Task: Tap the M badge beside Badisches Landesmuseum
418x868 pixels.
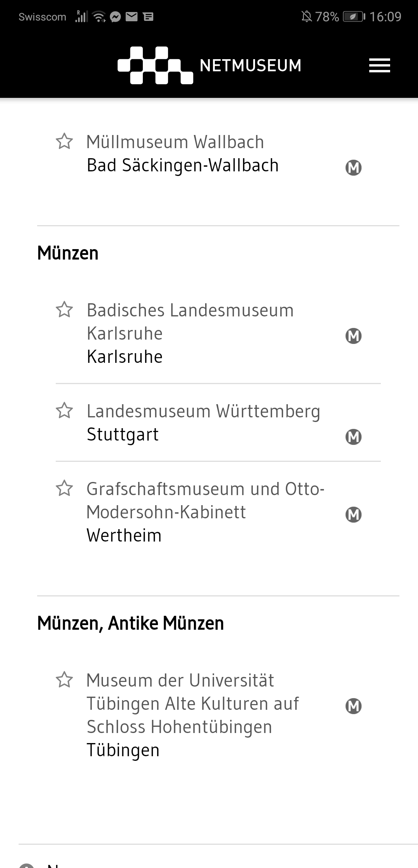Action: click(x=353, y=336)
